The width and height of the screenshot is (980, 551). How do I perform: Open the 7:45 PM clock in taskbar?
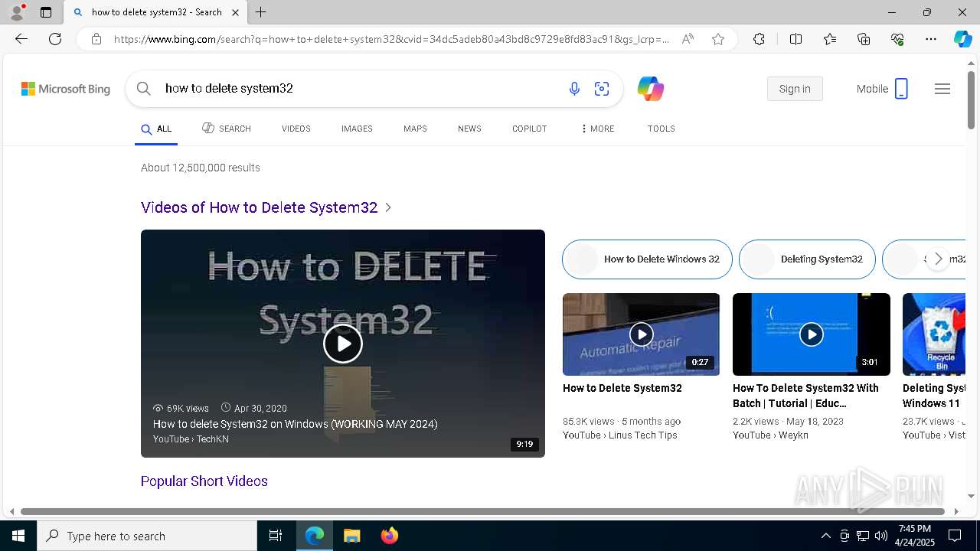[x=915, y=536]
